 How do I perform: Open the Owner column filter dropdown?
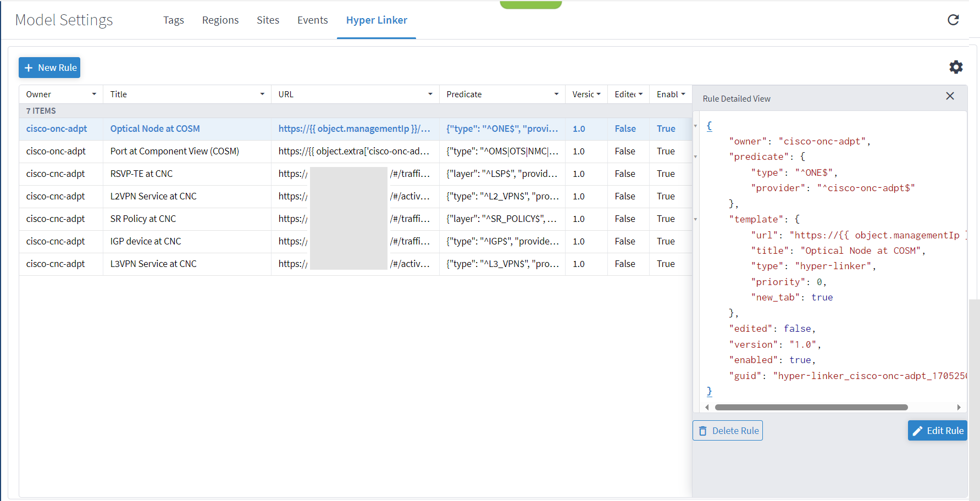click(94, 94)
